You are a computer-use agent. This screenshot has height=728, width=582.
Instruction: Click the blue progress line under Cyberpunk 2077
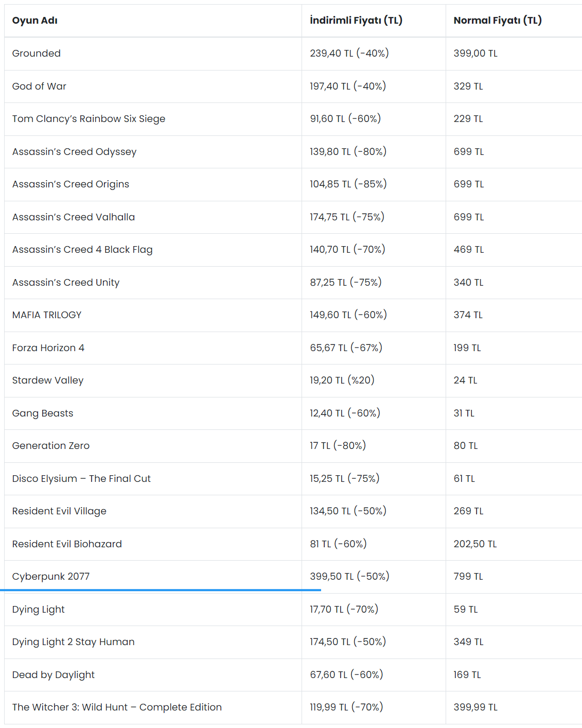pos(161,590)
